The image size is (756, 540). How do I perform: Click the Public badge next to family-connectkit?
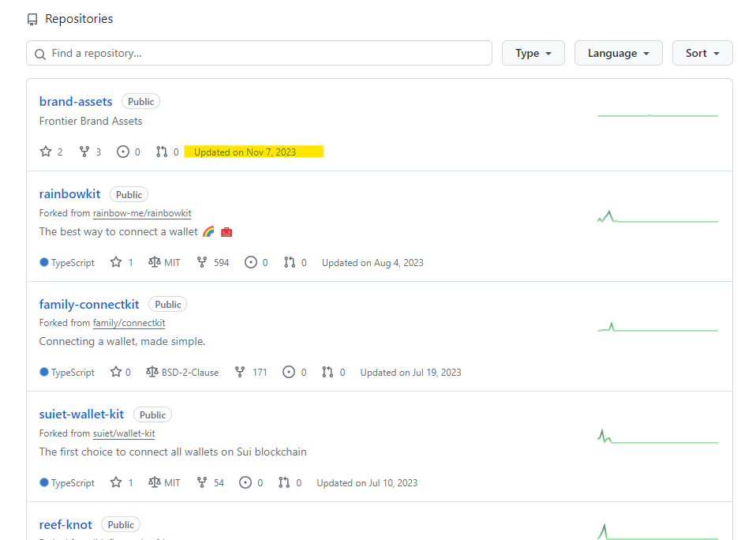pos(168,305)
